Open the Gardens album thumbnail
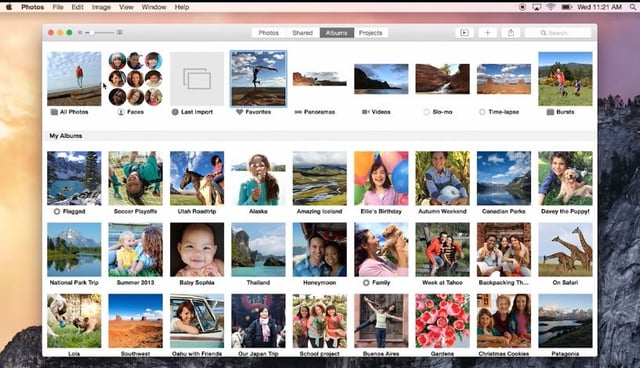640x368 pixels. click(442, 321)
